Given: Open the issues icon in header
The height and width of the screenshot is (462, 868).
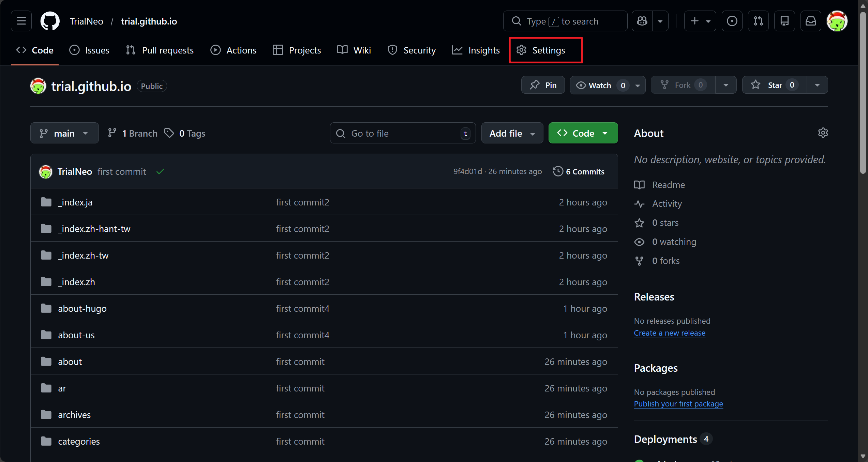Looking at the screenshot, I should [x=732, y=21].
